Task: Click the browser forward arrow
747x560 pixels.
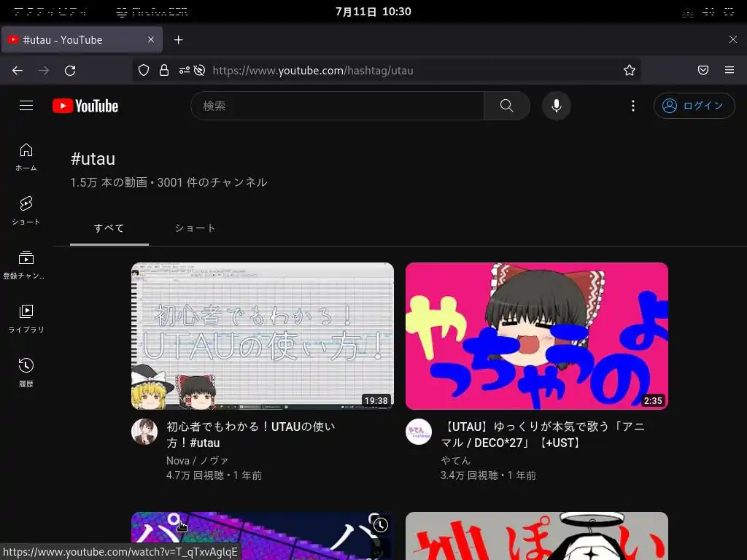Action: coord(44,71)
